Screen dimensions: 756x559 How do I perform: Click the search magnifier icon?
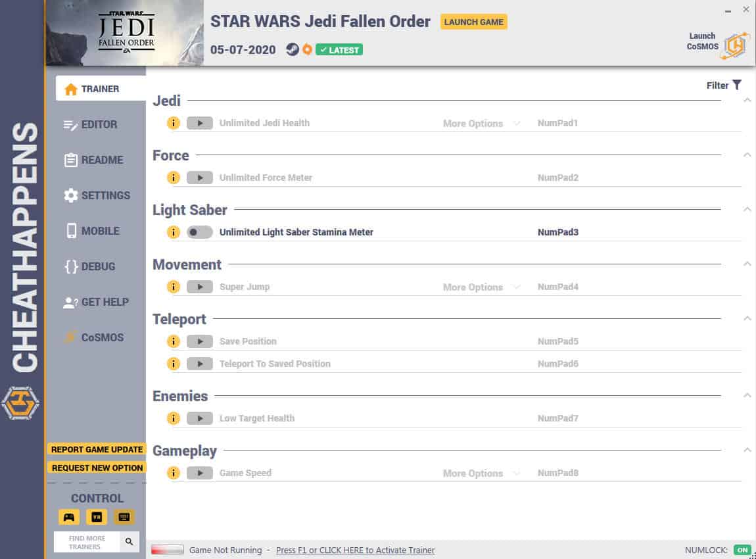coord(130,542)
